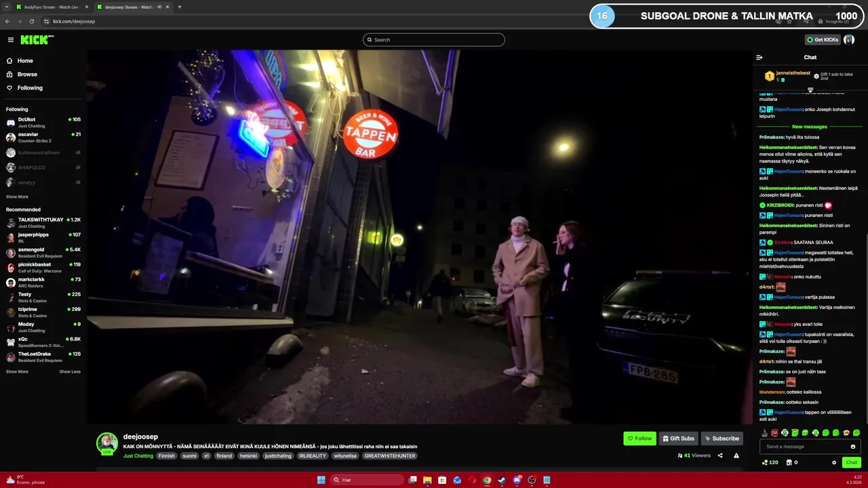Image resolution: width=868 pixels, height=488 pixels.
Task: Insert the red angry face emote
Action: coord(774,432)
